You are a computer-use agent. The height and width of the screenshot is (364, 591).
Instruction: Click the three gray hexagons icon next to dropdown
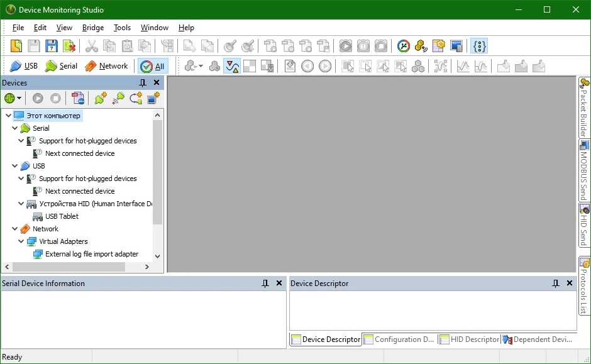tap(214, 66)
